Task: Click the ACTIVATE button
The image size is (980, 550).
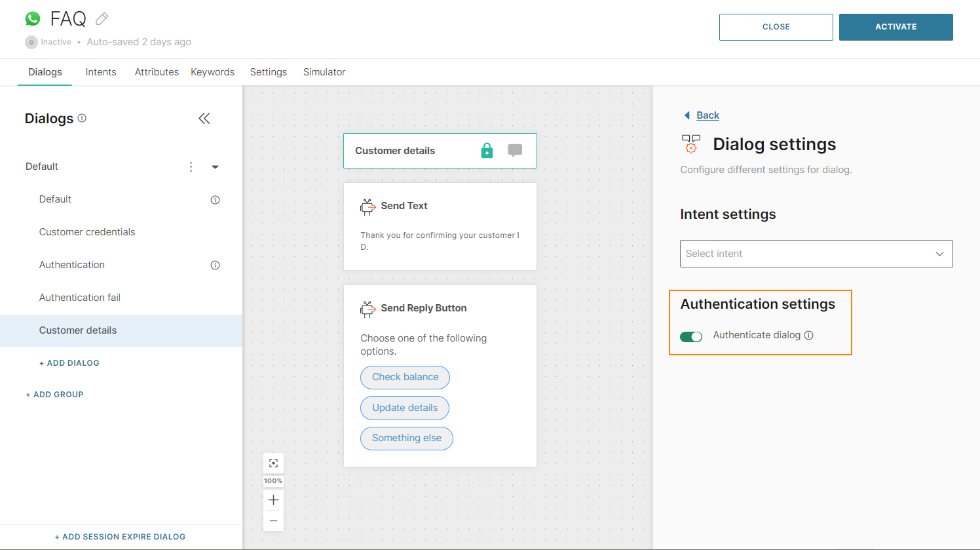Action: pos(895,27)
